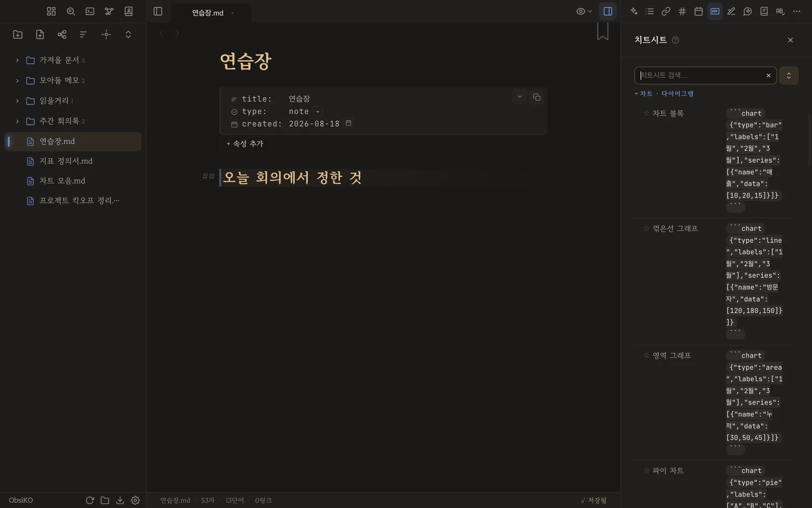Screen dimensions: 812x508
Task: Click the + 속성 추가 button
Action: point(245,144)
